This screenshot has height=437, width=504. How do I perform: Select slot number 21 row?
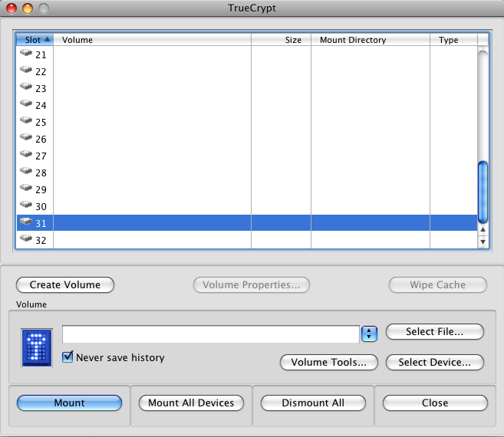(x=247, y=54)
